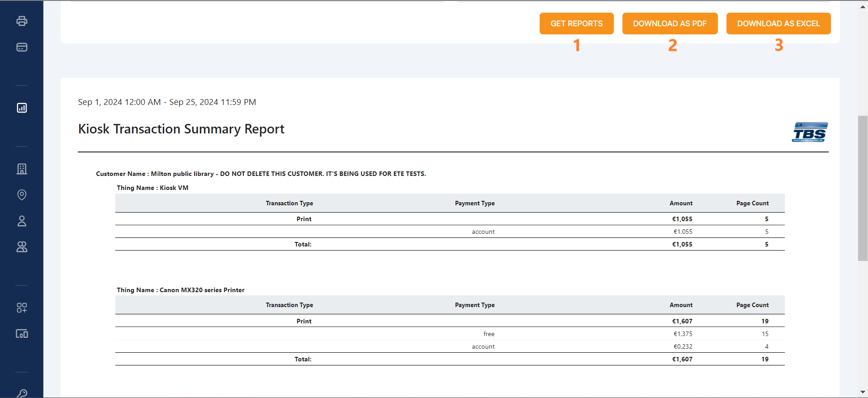This screenshot has height=398, width=868.
Task: Click the grid-plus apps sidebar icon
Action: click(22, 308)
